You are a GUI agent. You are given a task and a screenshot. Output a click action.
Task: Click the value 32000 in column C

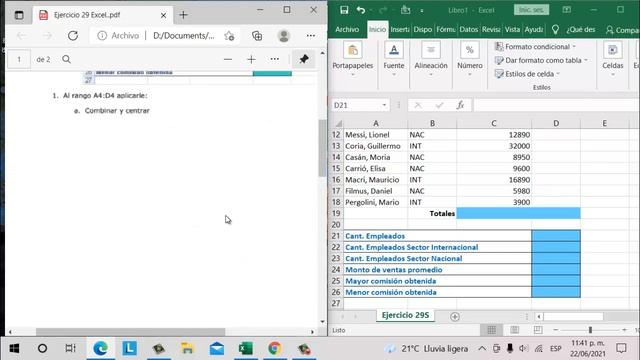494,146
